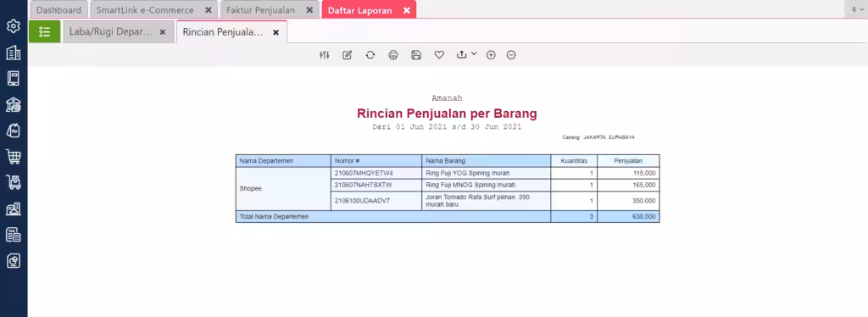Zoom in the report with plus icon
Image resolution: width=868 pixels, height=317 pixels.
pos(491,55)
